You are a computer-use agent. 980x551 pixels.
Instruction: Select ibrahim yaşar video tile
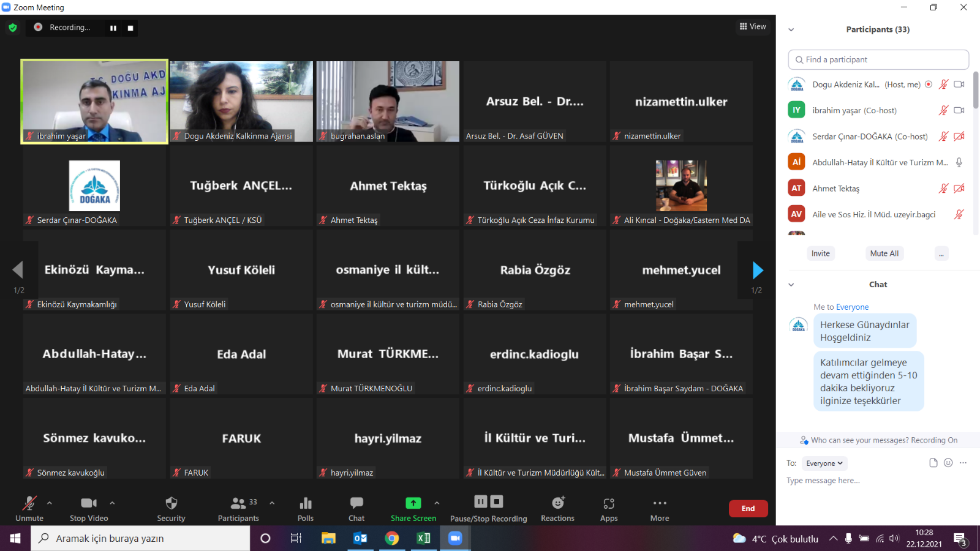point(94,102)
